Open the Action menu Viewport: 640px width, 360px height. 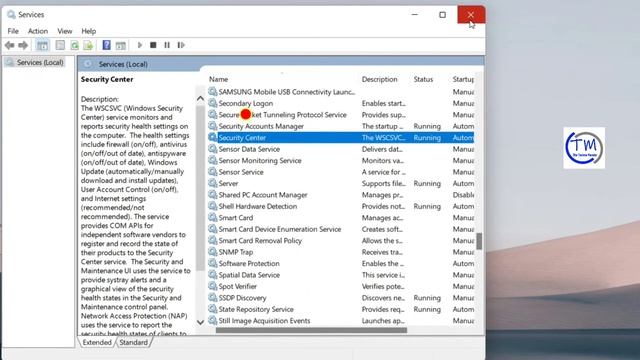(x=38, y=31)
